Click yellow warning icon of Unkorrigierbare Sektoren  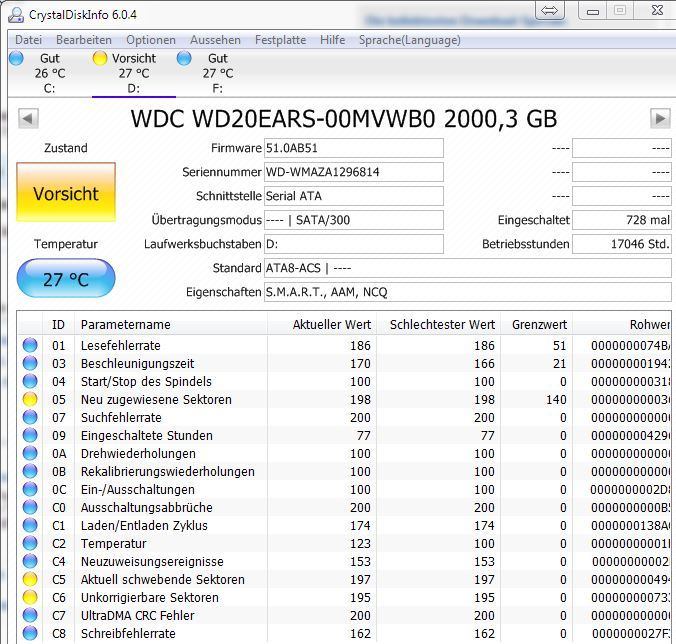(30, 597)
